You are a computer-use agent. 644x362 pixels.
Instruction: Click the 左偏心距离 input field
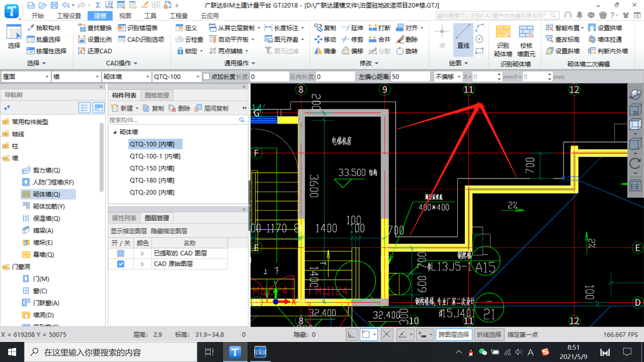click(410, 77)
